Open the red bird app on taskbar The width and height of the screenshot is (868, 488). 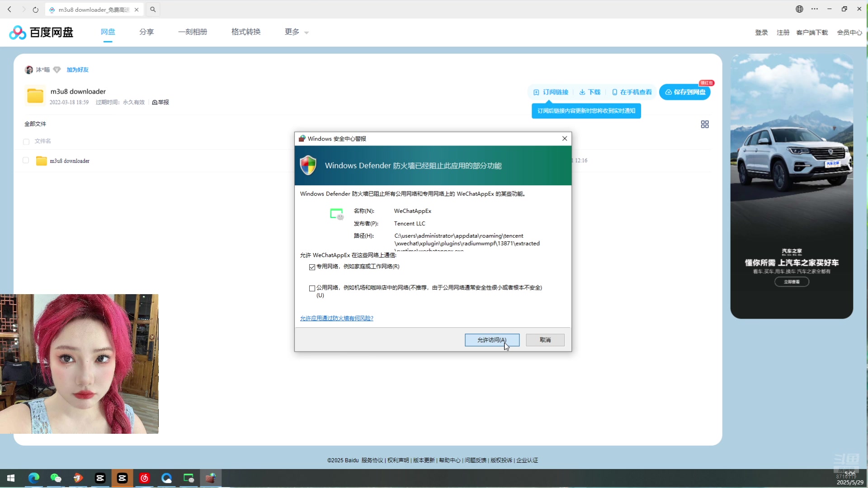(78, 478)
